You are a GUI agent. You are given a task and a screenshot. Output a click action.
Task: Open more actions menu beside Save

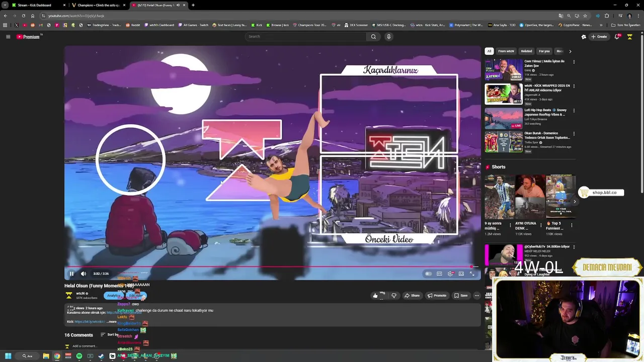[x=476, y=295]
